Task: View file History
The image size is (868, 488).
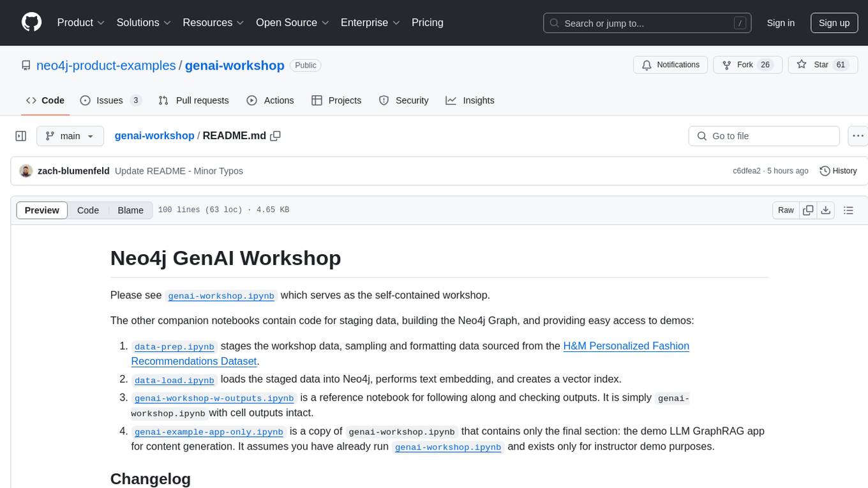Action: click(x=838, y=171)
